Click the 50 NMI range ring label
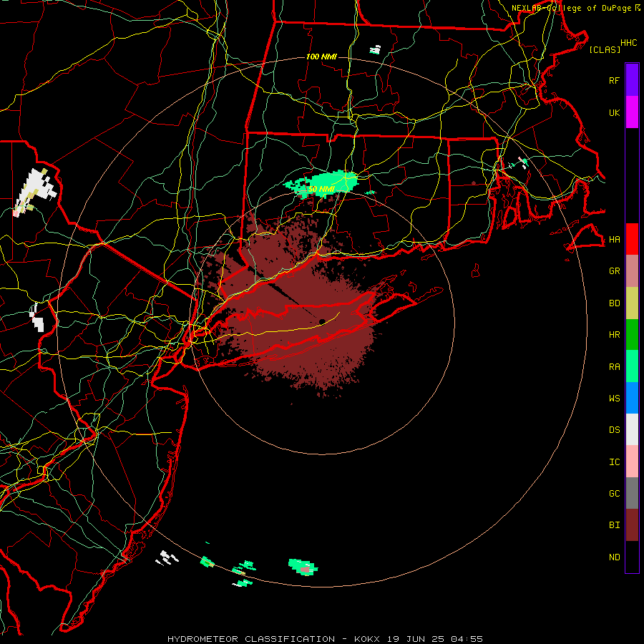This screenshot has height=644, width=644. [x=321, y=189]
